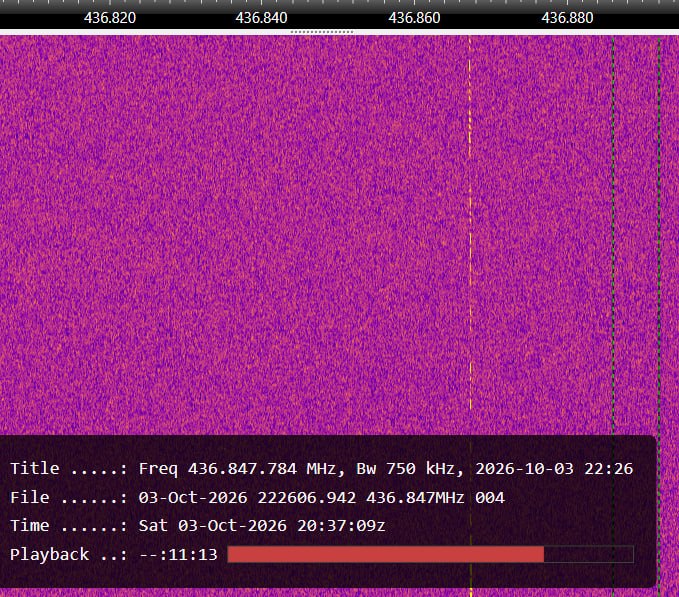The height and width of the screenshot is (597, 679).
Task: Click the 436.820 frequency scale label
Action: 110,18
